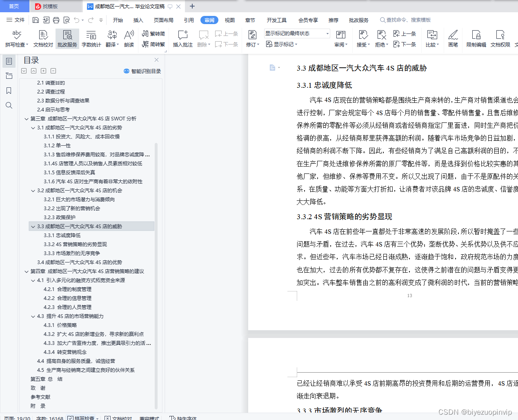Open document permissions (文档权限)
Viewport: 518px width, 420px height.
click(x=500, y=39)
